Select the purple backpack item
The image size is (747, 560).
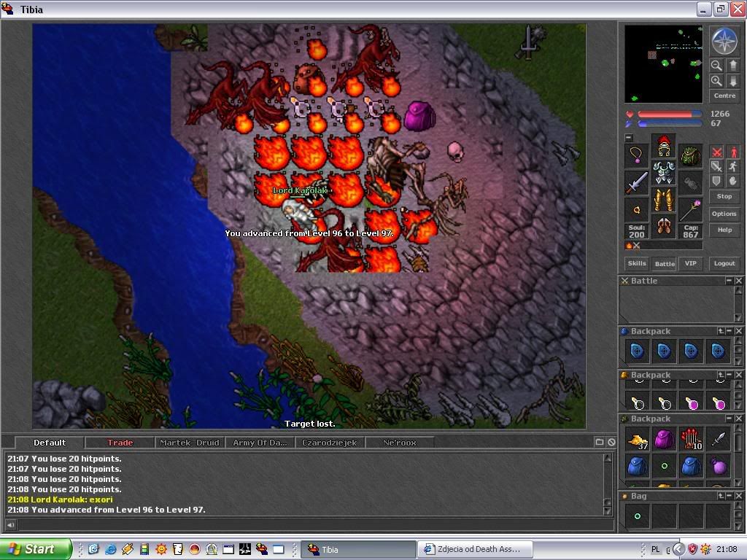(664, 440)
